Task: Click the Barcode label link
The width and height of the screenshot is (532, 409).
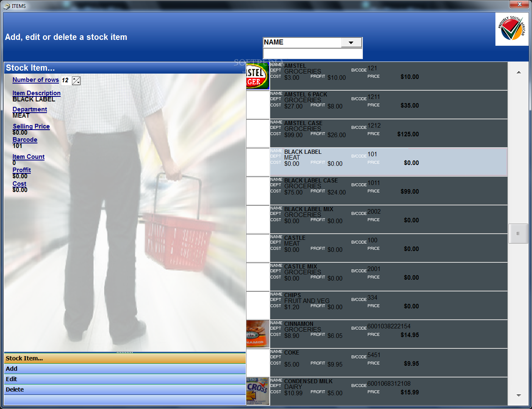Action: (25, 140)
